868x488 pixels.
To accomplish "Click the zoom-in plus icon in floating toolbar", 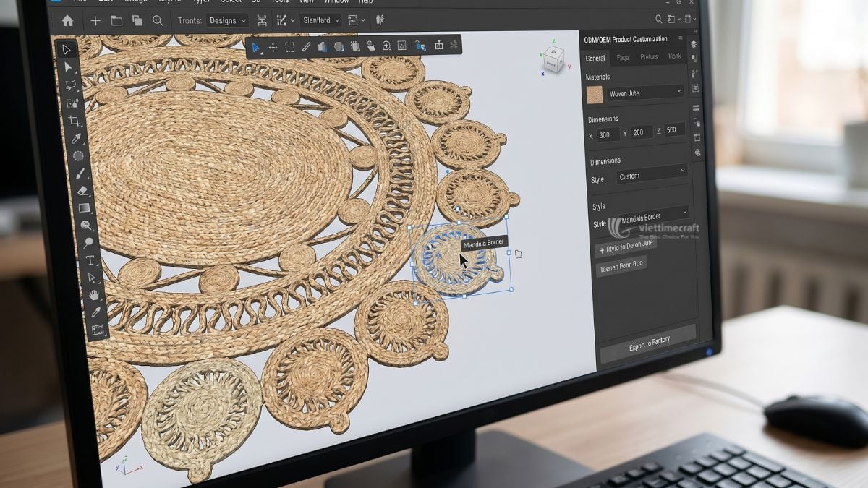I will coord(386,46).
